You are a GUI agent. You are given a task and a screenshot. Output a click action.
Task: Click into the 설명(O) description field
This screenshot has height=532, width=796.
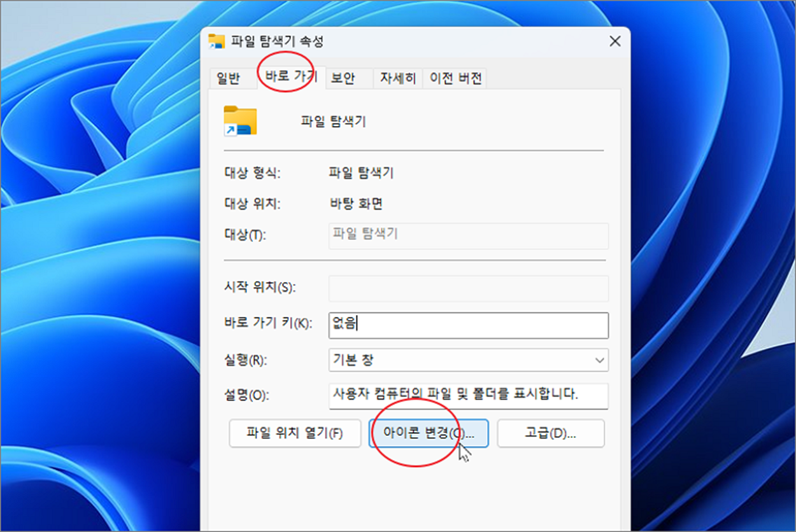pos(469,395)
